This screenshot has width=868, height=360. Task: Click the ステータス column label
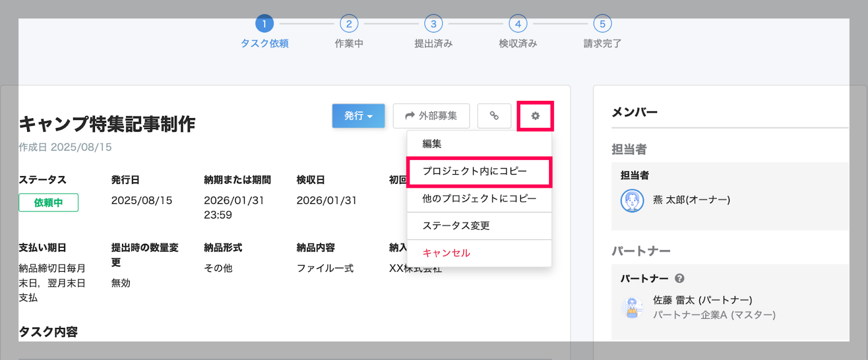coord(42,180)
